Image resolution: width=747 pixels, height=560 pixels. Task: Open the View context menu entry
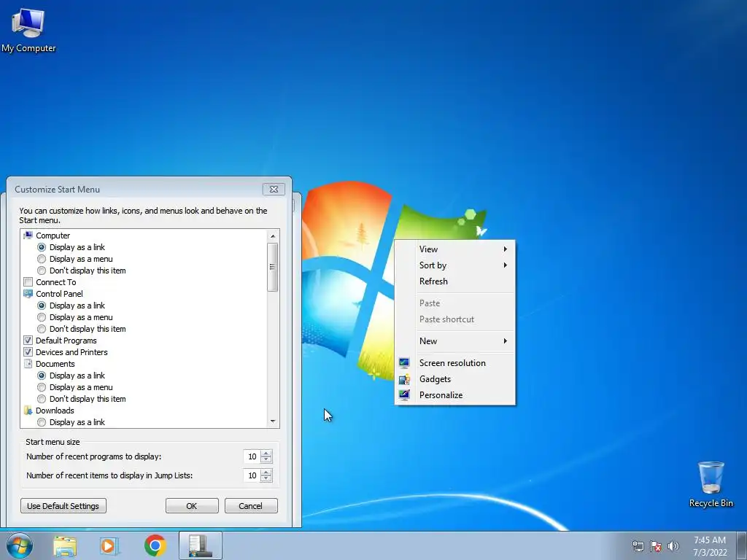[455, 249]
